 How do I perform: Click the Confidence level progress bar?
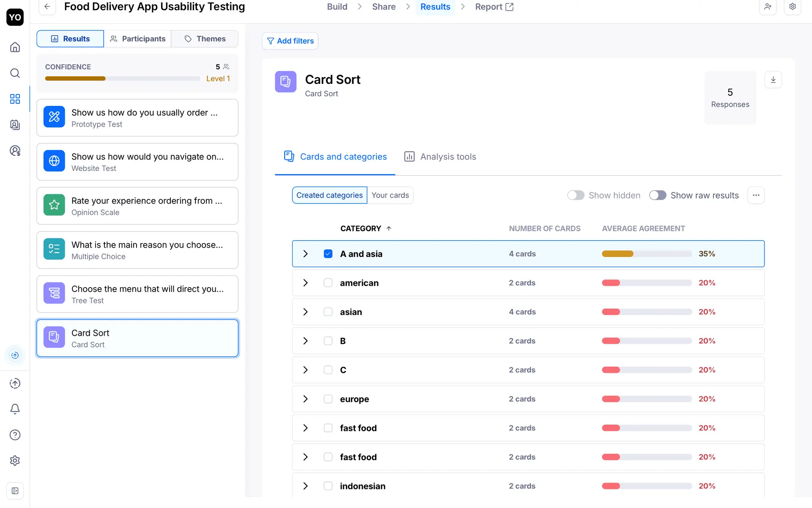(122, 78)
